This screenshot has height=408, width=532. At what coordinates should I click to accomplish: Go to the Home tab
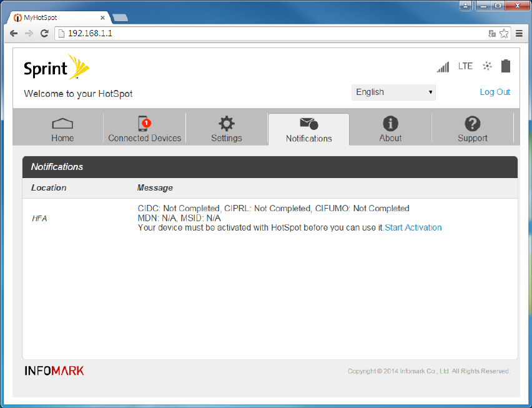(x=62, y=130)
